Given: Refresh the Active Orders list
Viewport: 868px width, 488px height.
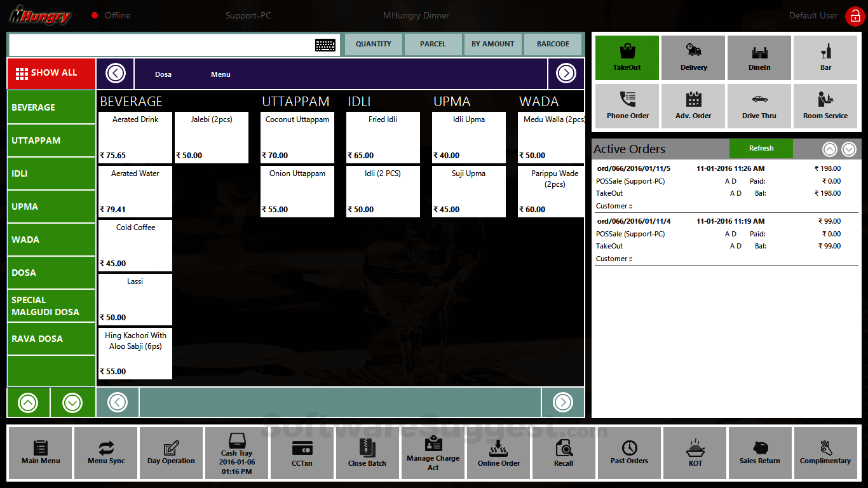Looking at the screenshot, I should [x=761, y=148].
